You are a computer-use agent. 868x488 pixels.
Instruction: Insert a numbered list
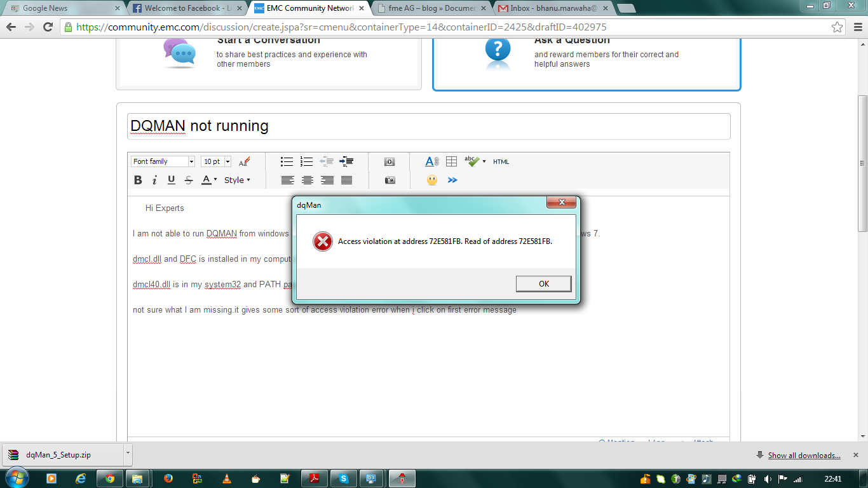pos(306,161)
